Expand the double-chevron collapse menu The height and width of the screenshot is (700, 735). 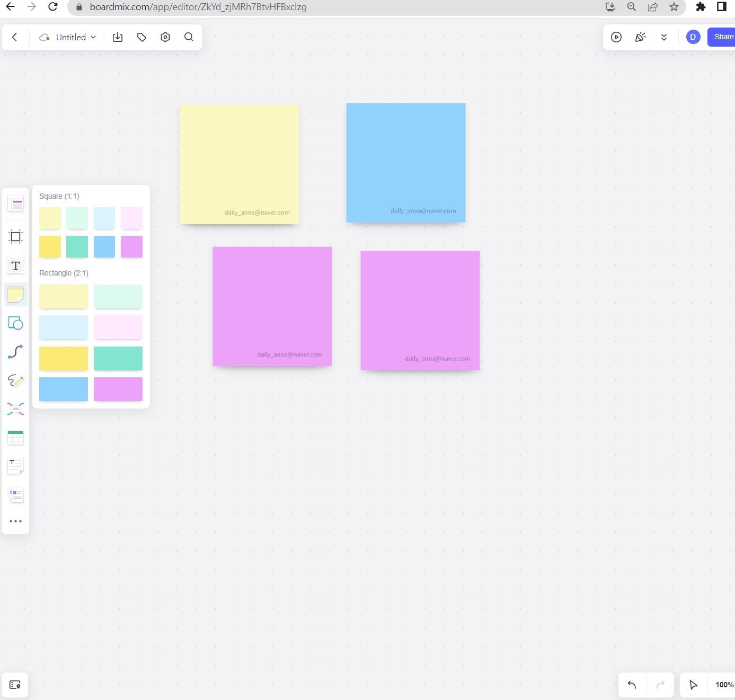point(664,37)
